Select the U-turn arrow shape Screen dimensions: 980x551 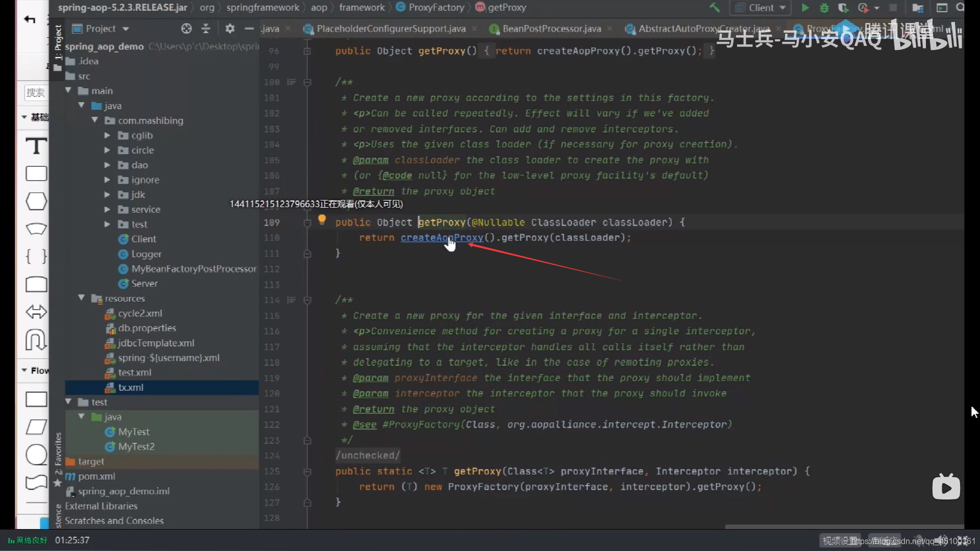(36, 339)
